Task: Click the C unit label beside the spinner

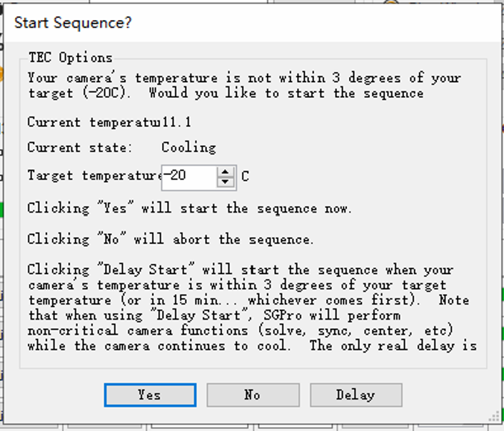Action: tap(245, 176)
